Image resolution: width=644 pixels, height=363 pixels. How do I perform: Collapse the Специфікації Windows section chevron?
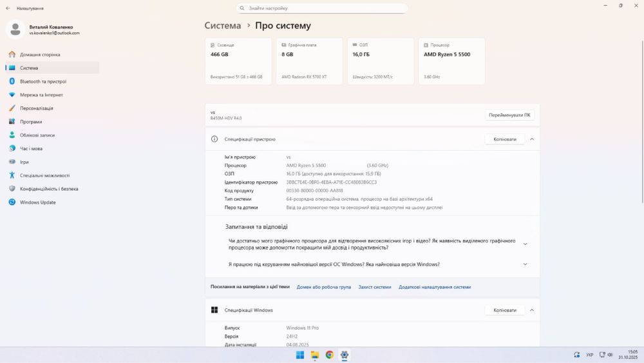point(532,310)
